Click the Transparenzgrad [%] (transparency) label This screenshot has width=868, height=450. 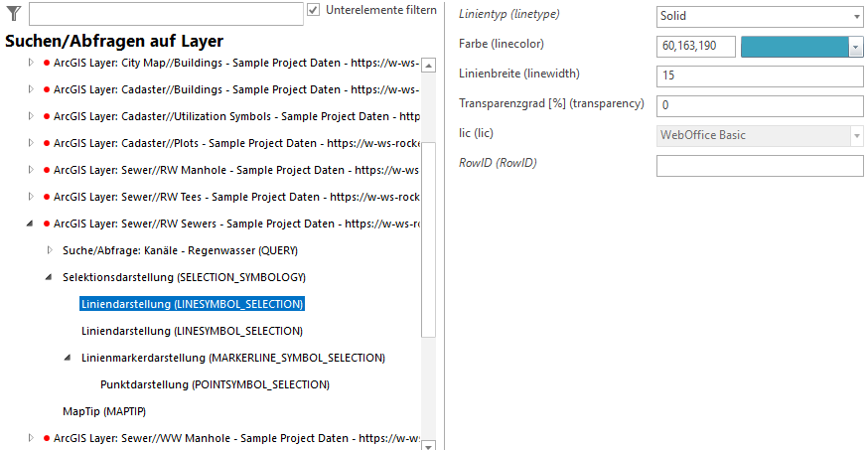coord(551,103)
